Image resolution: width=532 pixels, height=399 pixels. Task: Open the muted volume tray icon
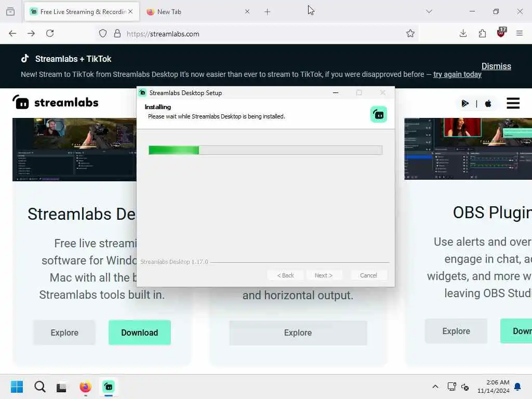pyautogui.click(x=465, y=387)
